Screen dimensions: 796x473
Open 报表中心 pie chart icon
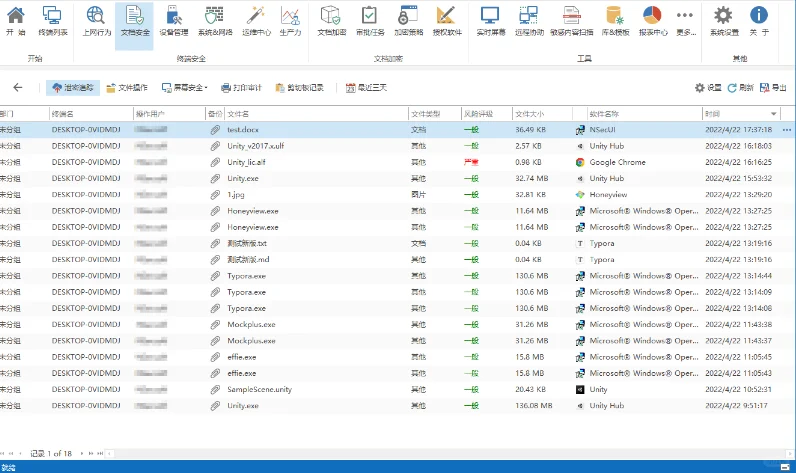[x=653, y=21]
